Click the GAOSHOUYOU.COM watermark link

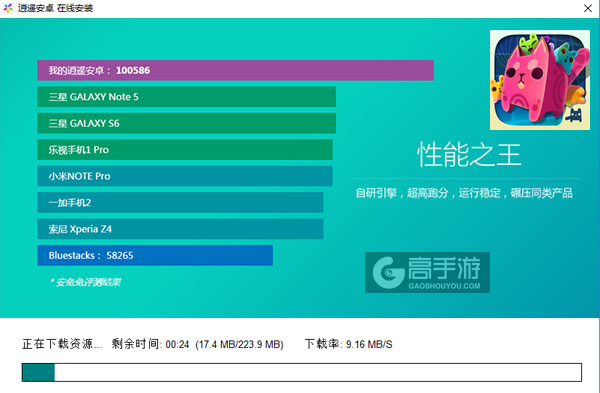click(444, 286)
